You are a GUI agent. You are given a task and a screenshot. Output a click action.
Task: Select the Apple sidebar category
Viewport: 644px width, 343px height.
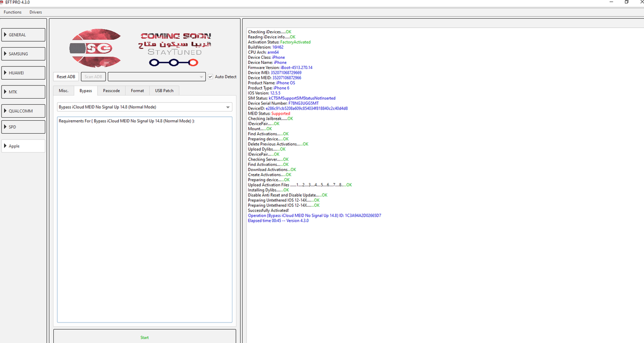coord(23,146)
